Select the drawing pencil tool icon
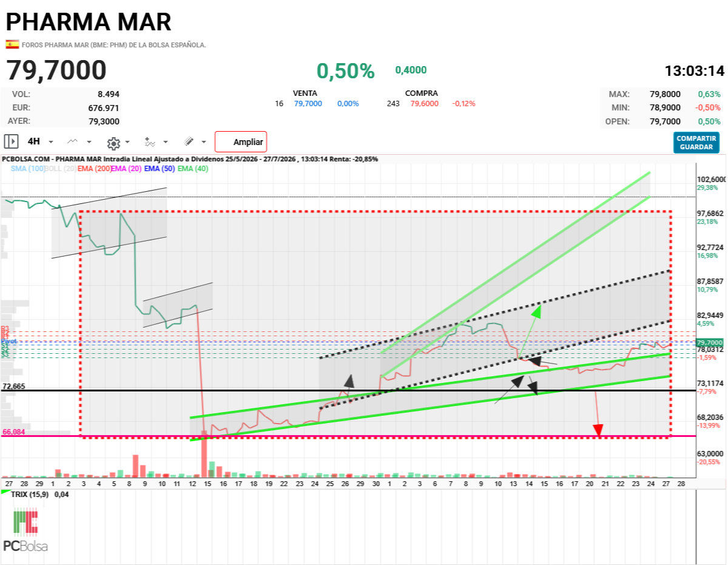The width and height of the screenshot is (728, 565). (189, 141)
